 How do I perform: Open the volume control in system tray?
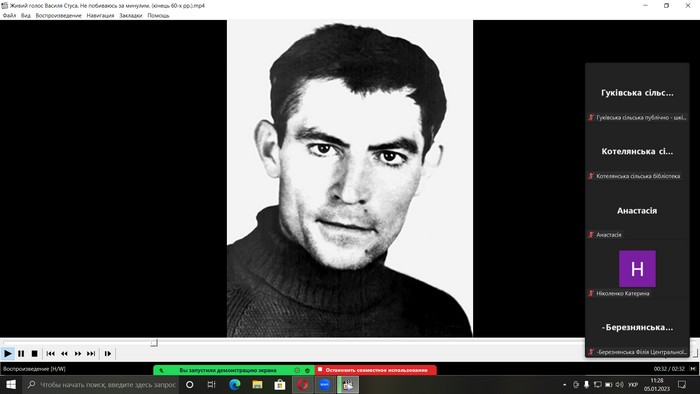click(x=620, y=384)
